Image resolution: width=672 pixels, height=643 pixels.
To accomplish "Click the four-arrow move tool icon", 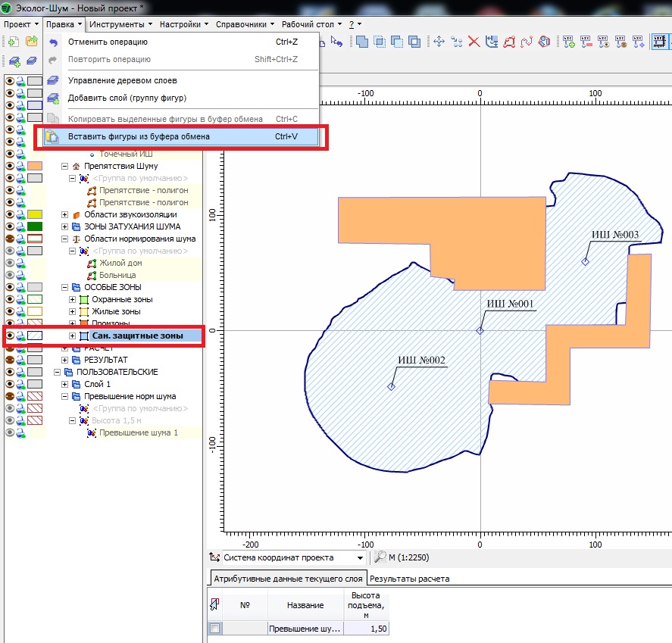I will tap(439, 42).
